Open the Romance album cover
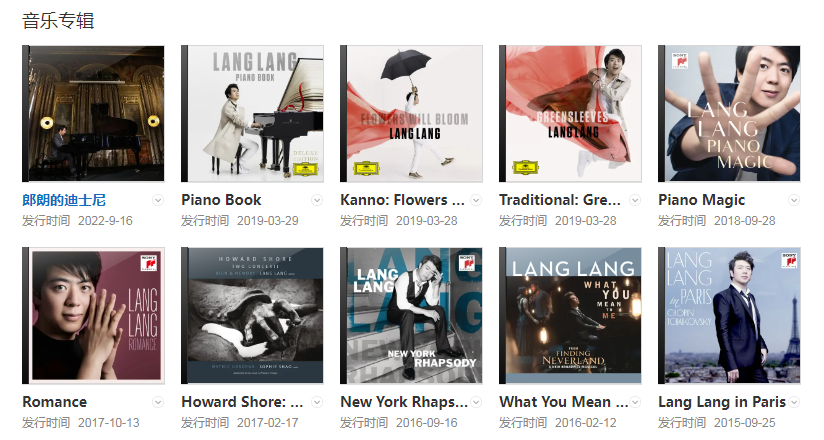This screenshot has height=440, width=824. 93,315
